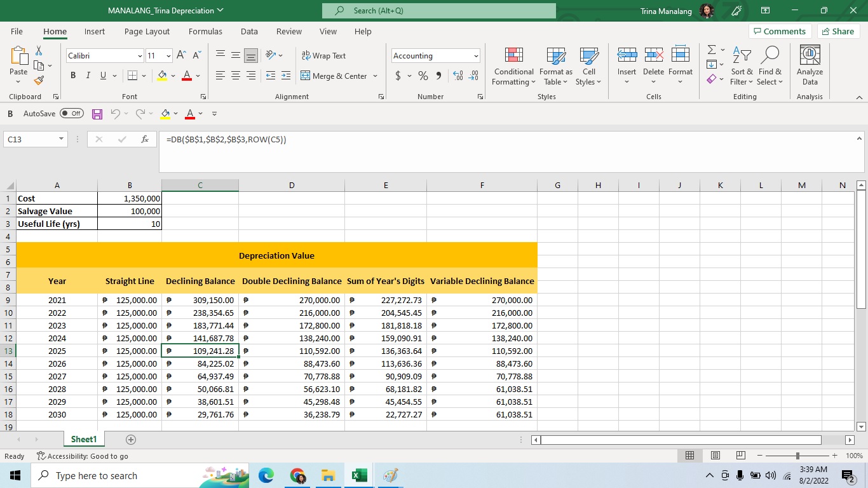Toggle the AutoSave switch
868x488 pixels.
pyautogui.click(x=72, y=114)
